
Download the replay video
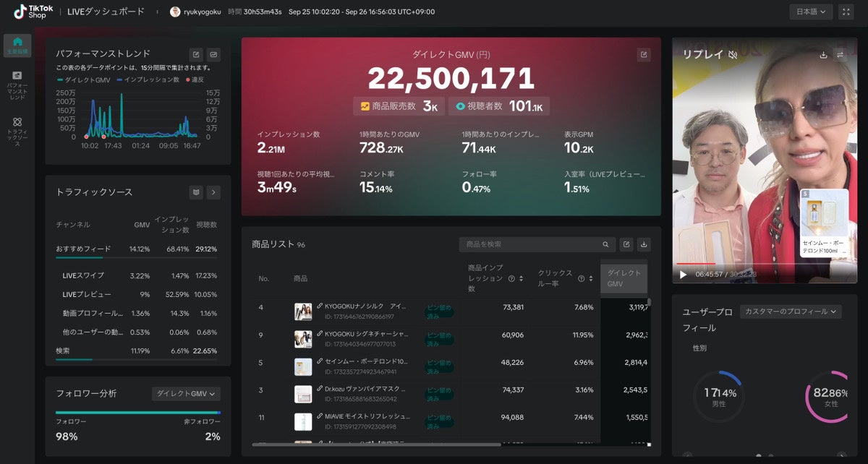[823, 54]
